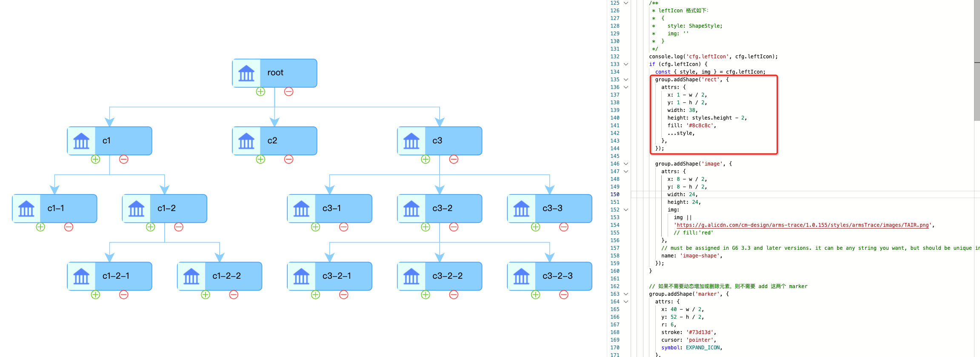
Task: Collapse the if block at line 133
Action: (x=626, y=64)
